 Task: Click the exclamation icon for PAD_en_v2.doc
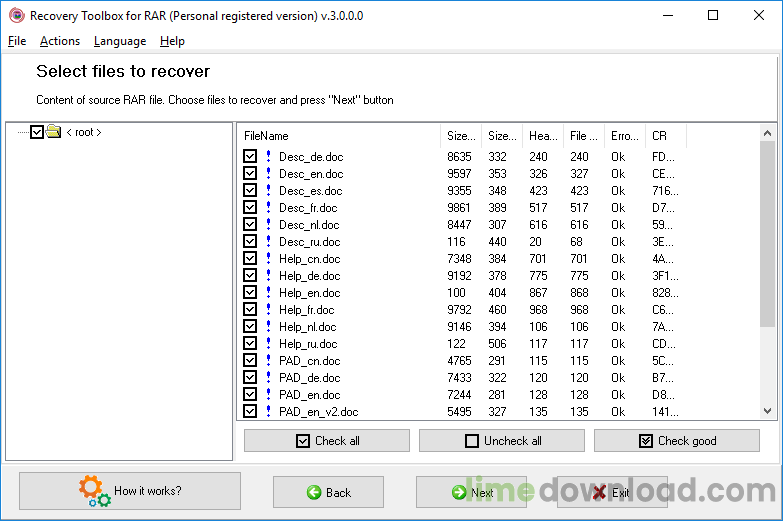click(268, 411)
